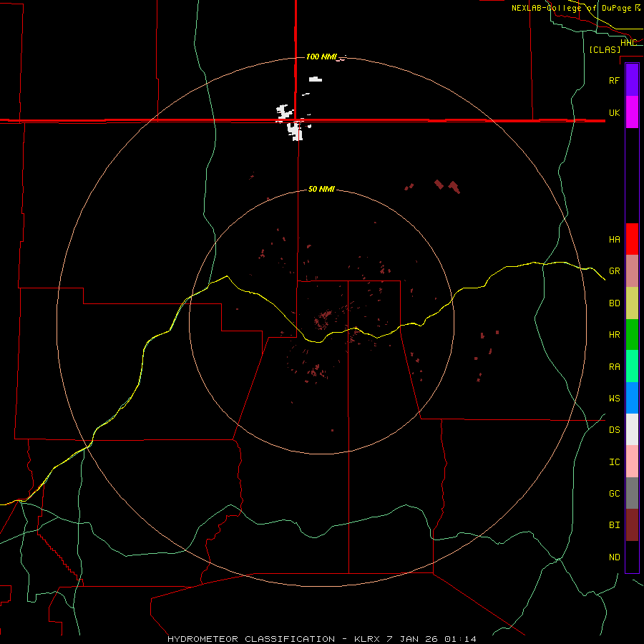Click the 50 NMI range ring label
Image resolution: width=644 pixels, height=644 pixels.
pos(321,189)
